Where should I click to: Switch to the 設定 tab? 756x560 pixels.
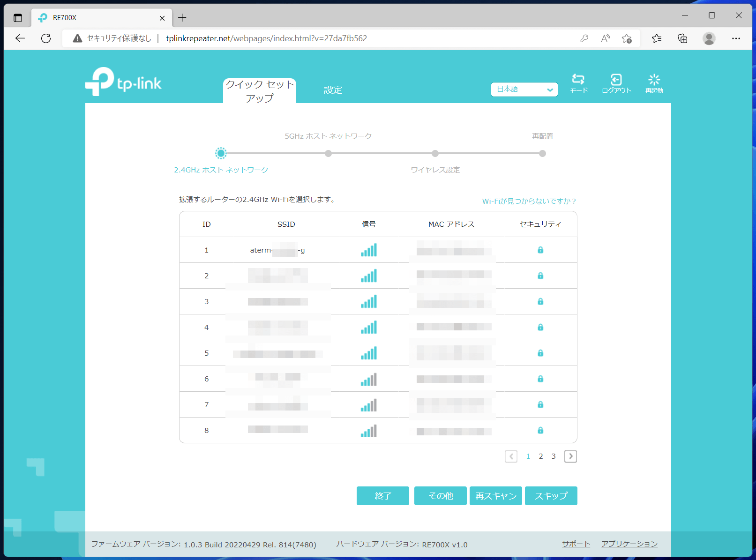333,90
